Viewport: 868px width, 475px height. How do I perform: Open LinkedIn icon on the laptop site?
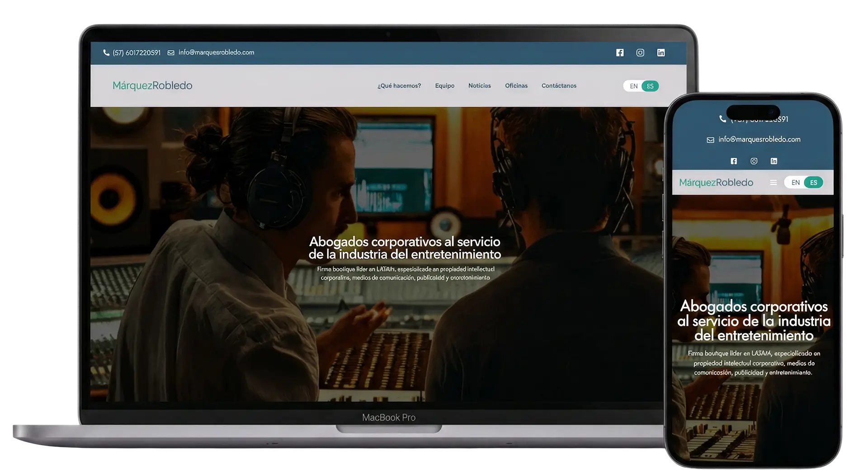pos(661,52)
